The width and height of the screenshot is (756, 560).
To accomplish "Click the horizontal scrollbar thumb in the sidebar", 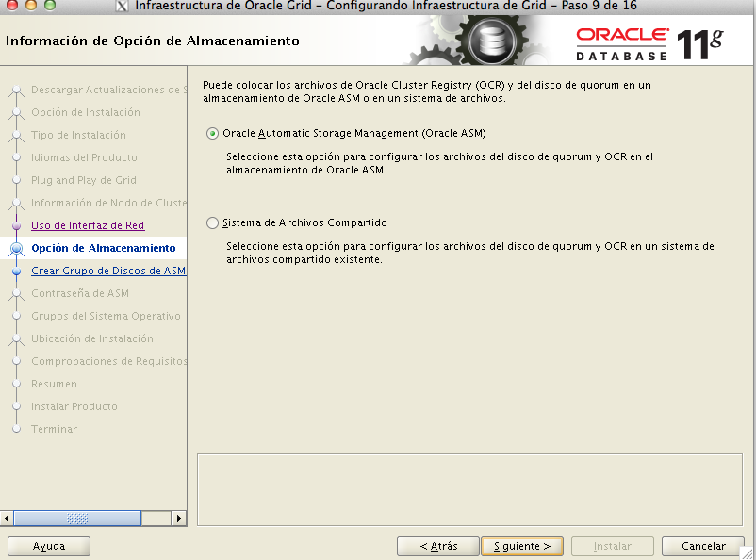I will coord(79,519).
